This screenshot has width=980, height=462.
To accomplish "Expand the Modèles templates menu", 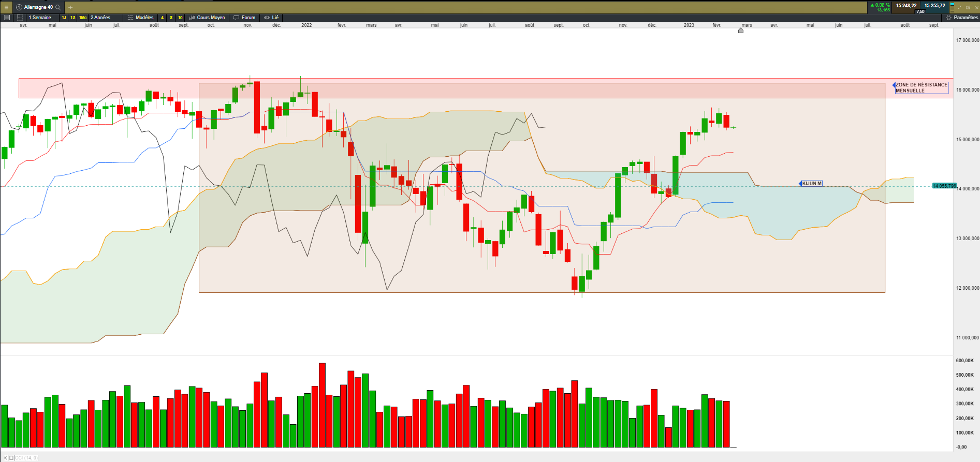I will pos(140,18).
